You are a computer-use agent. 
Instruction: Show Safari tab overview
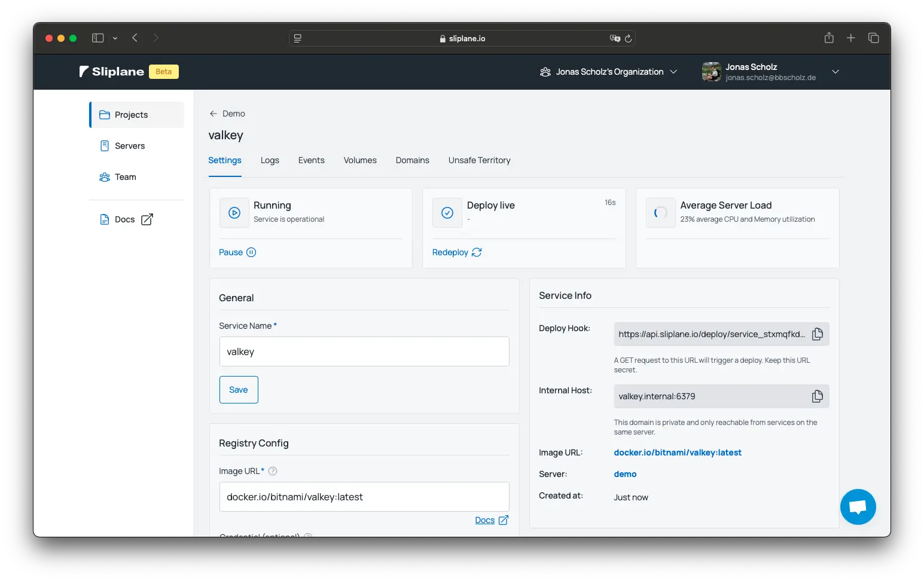pos(873,38)
